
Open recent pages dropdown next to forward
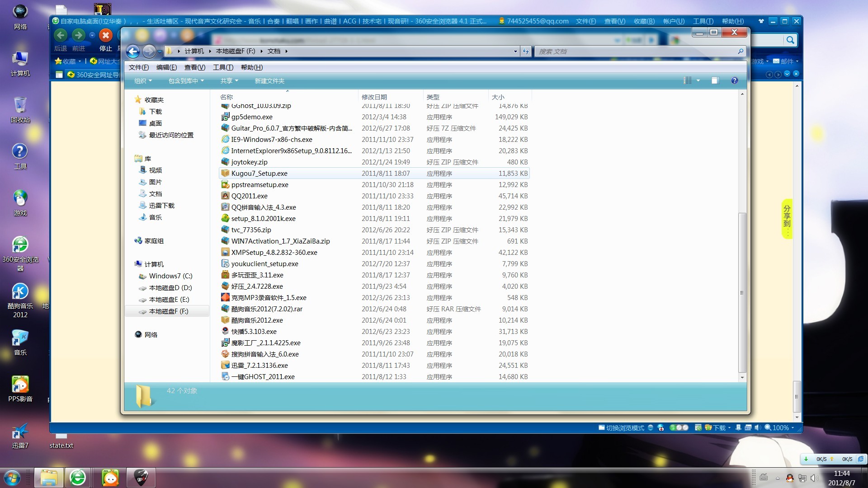click(x=160, y=52)
